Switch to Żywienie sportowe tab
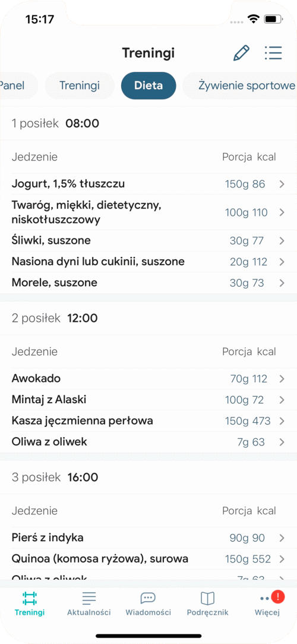This screenshot has height=644, width=297. pyautogui.click(x=240, y=86)
